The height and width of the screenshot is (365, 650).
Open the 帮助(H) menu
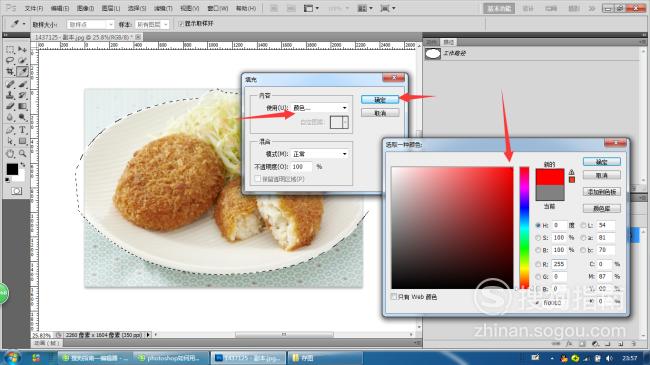point(246,8)
